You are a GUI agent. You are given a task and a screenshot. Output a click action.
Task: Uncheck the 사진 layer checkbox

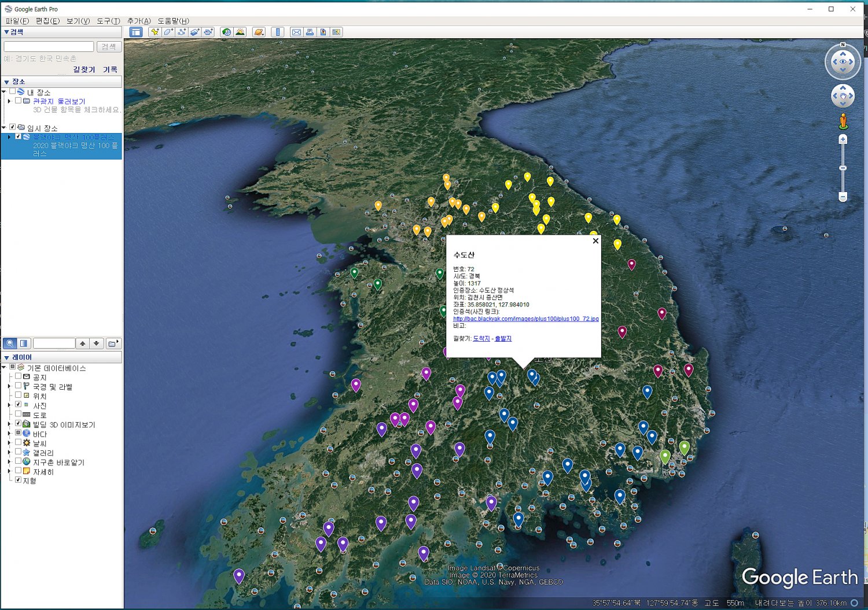tap(19, 405)
